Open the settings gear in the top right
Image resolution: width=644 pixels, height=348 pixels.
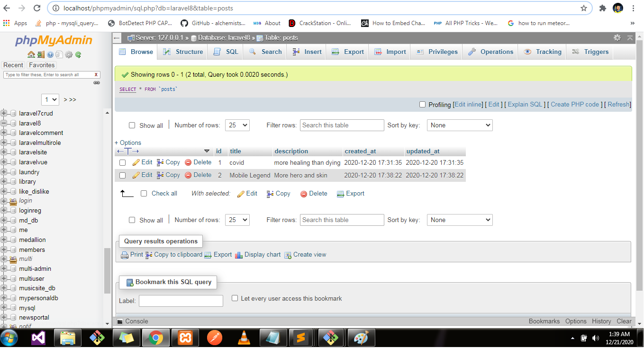[617, 38]
